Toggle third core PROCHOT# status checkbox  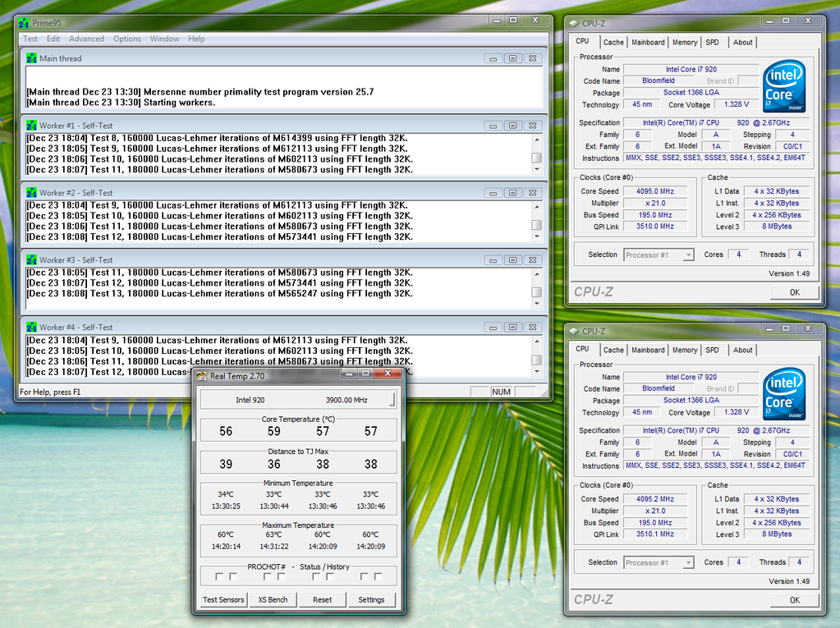316,576
